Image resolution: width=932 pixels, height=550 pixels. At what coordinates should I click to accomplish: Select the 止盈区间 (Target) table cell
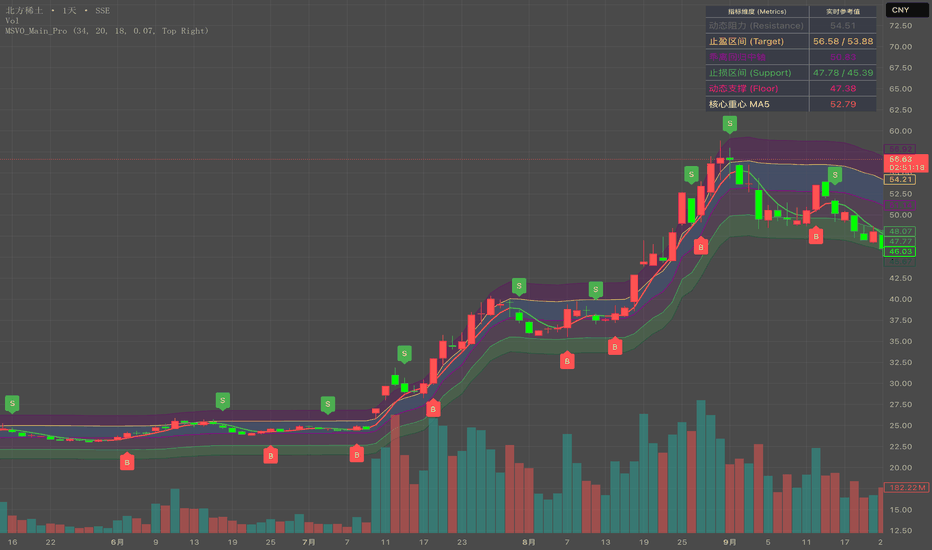coord(757,41)
